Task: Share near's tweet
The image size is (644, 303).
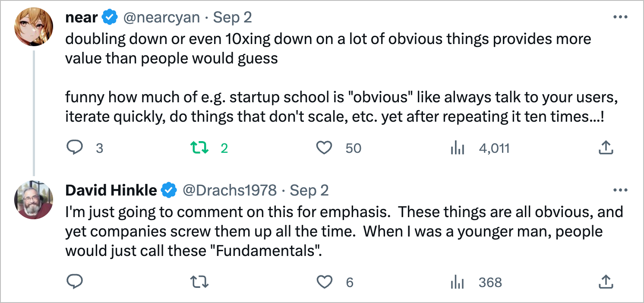Action: 606,148
